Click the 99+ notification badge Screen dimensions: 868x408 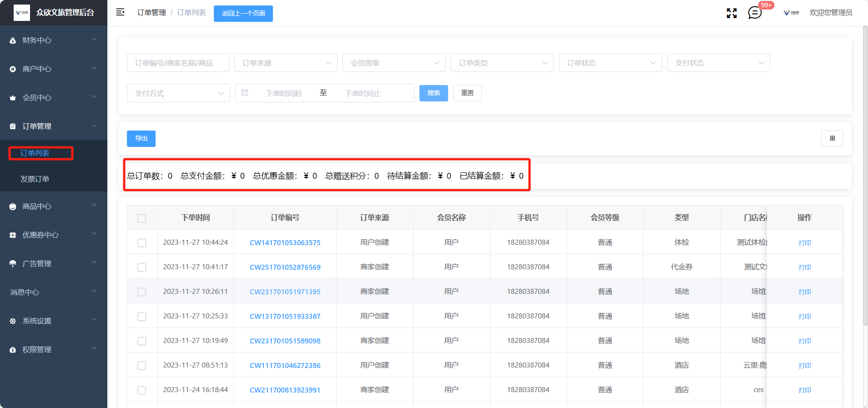click(x=766, y=5)
